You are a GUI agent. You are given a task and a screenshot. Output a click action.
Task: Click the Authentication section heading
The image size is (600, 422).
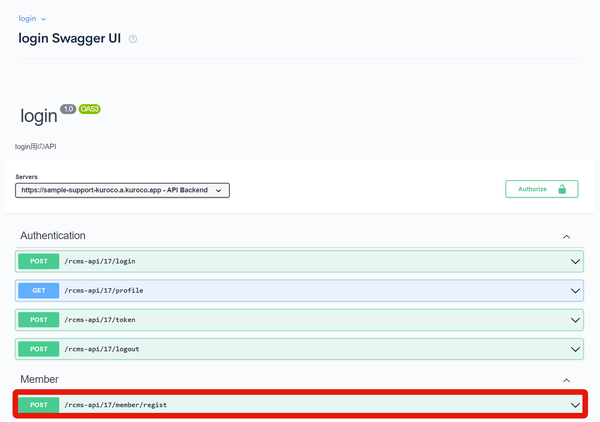53,236
